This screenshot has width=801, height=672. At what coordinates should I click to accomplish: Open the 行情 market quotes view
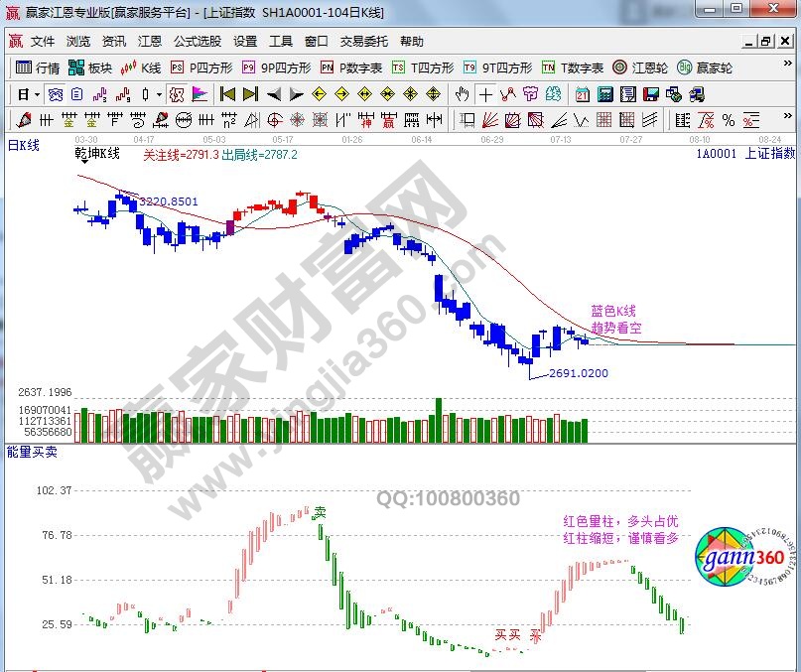click(x=39, y=68)
